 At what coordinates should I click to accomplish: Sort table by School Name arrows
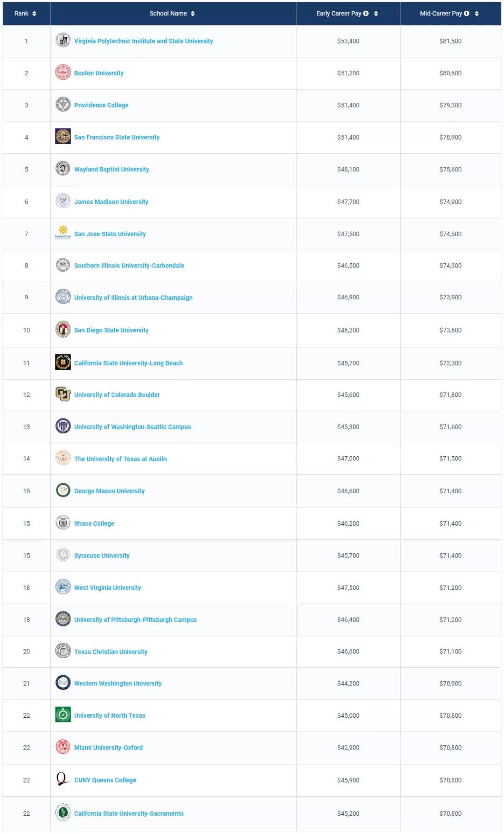[x=193, y=14]
